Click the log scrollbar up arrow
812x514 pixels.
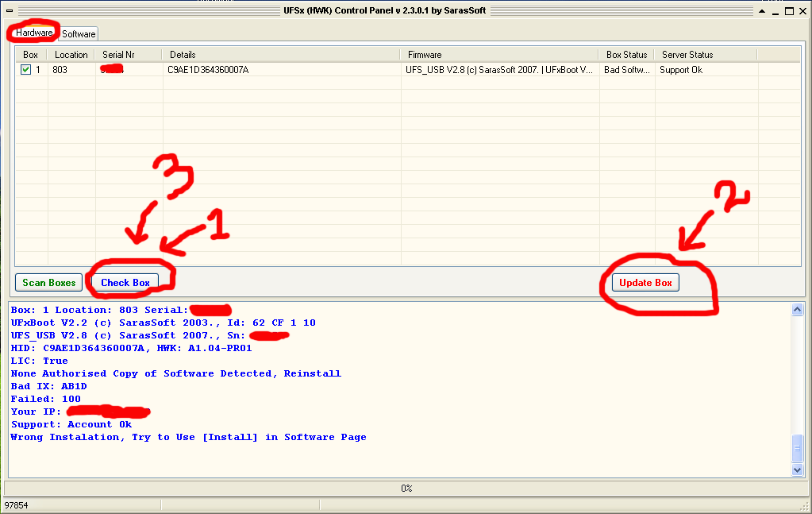coord(797,309)
